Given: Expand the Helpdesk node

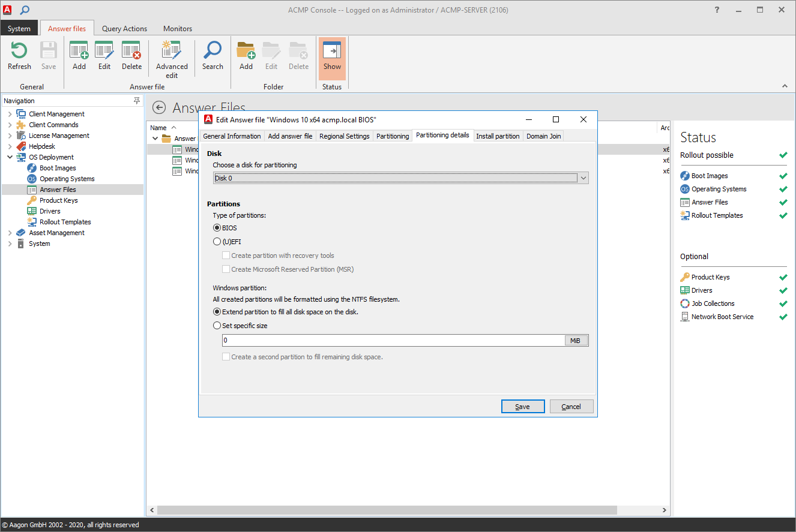Looking at the screenshot, I should click(x=10, y=146).
